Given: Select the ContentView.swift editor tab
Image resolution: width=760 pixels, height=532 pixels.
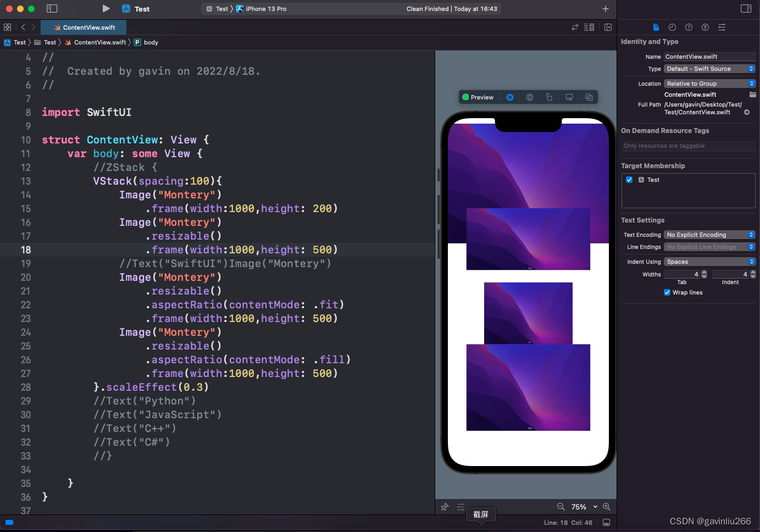Looking at the screenshot, I should [x=84, y=27].
